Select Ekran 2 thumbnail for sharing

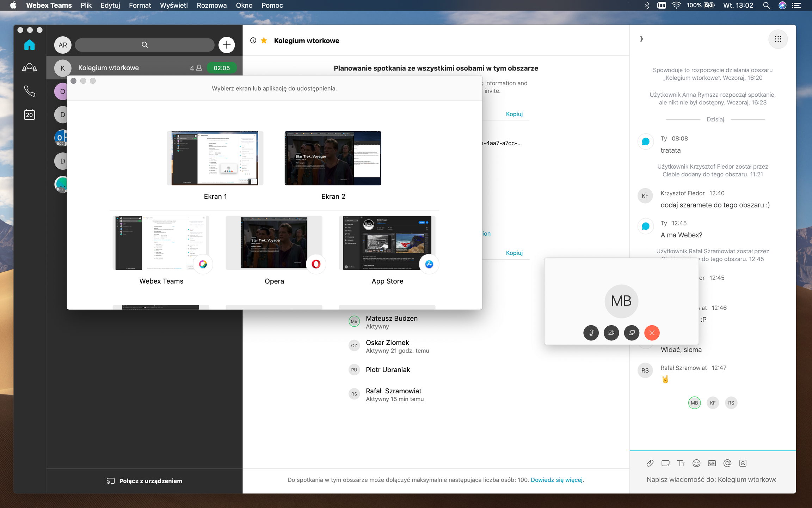click(x=333, y=158)
